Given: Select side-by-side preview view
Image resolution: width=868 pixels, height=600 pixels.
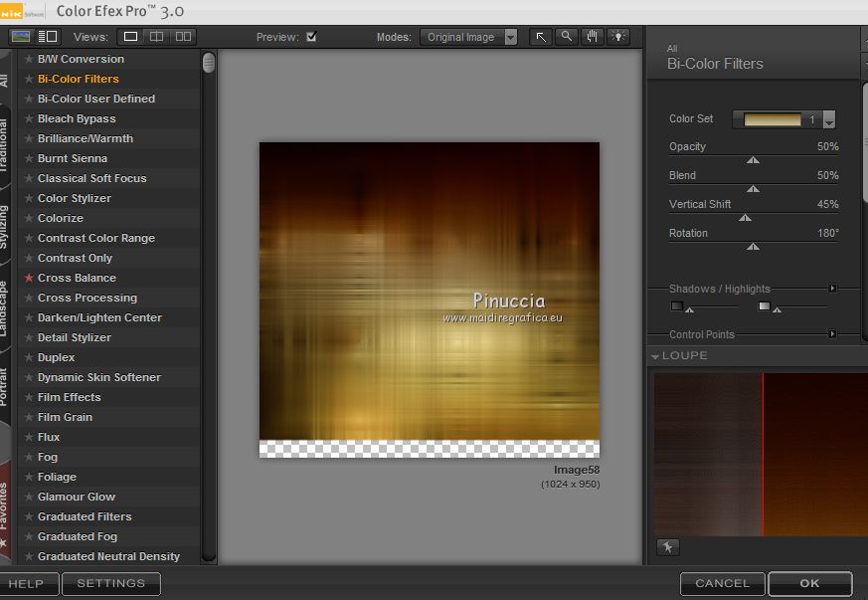Looking at the screenshot, I should (183, 37).
